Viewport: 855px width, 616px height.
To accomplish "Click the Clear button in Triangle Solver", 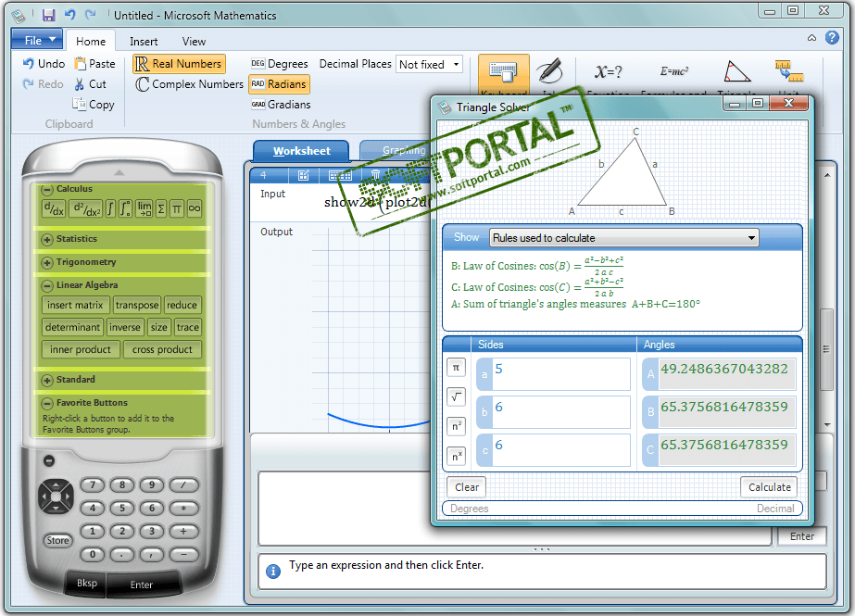I will 467,487.
